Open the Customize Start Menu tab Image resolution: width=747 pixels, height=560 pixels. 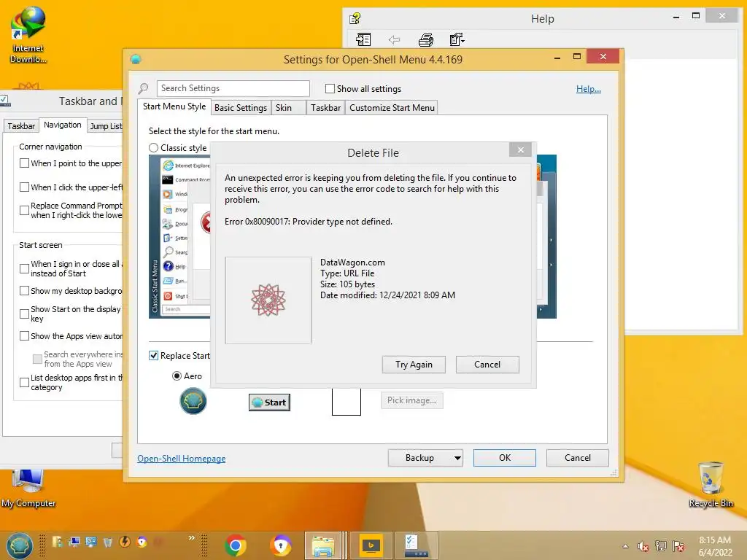(392, 108)
